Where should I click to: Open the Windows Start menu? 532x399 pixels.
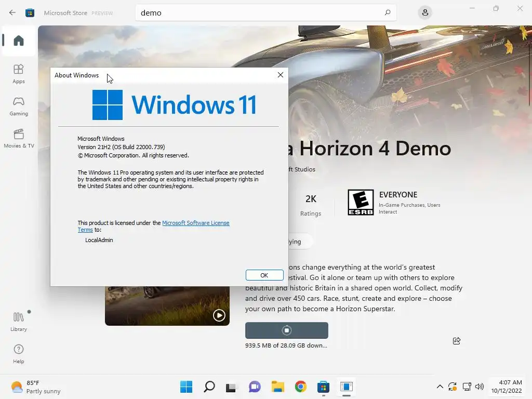(x=187, y=387)
